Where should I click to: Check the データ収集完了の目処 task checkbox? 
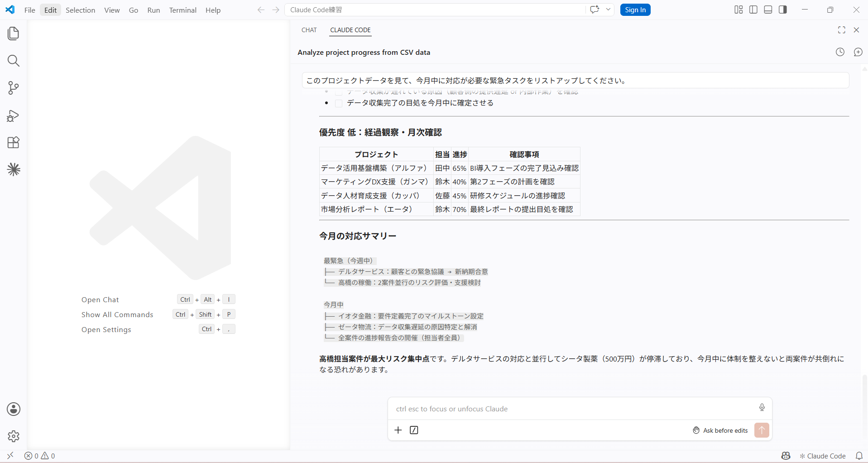click(x=338, y=103)
